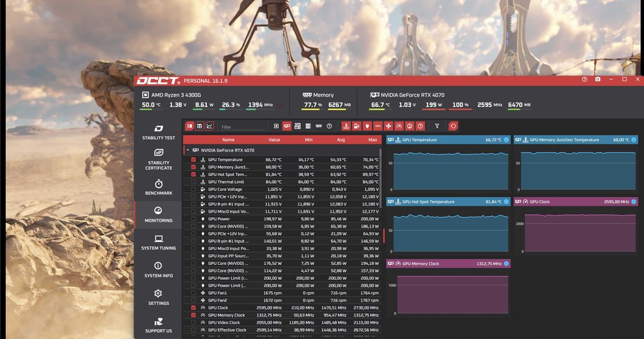
Task: Open help from OCCT title bar
Action: [585, 79]
